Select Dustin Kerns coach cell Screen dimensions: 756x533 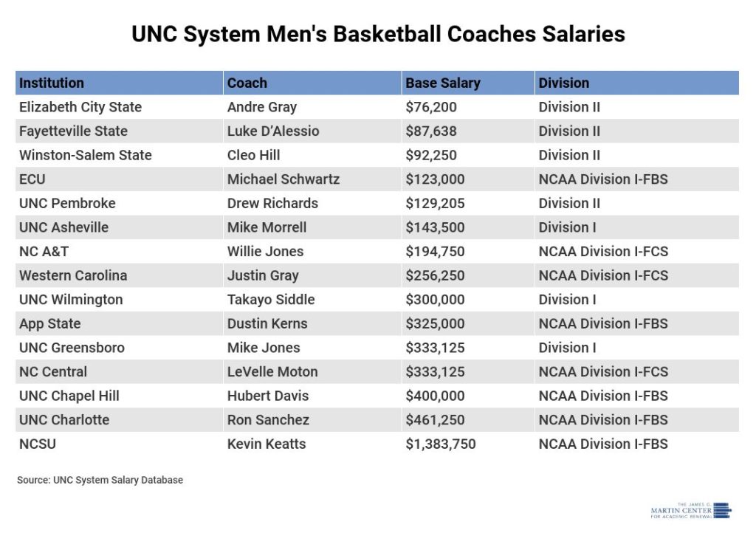point(267,323)
